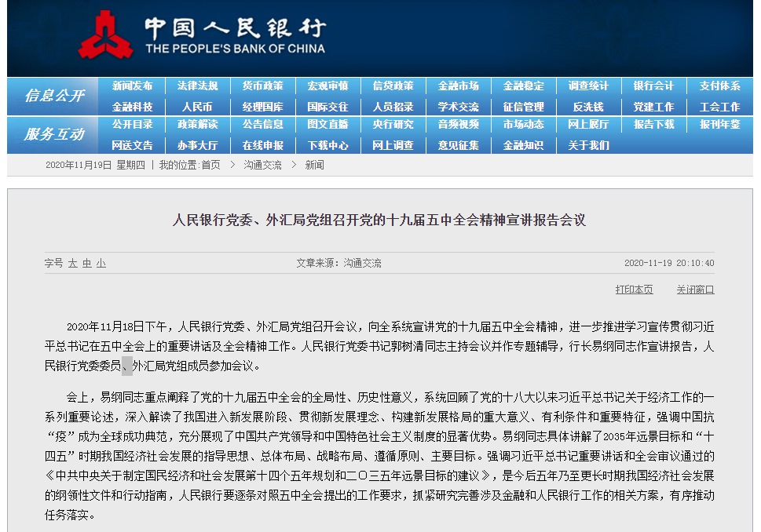Open 网上调查 navigation item
Viewport: 761px width, 532px height.
point(393,145)
